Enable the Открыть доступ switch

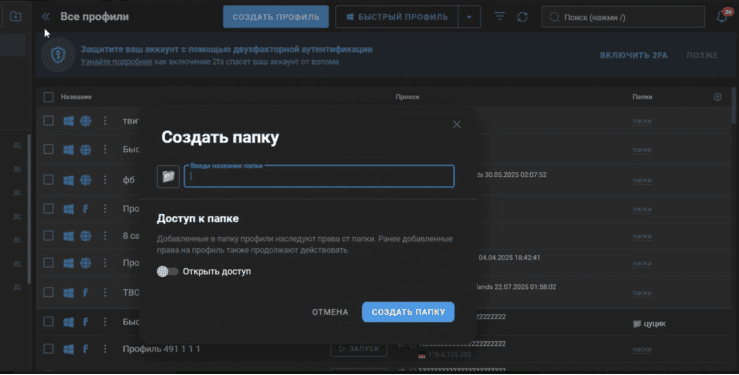click(167, 271)
